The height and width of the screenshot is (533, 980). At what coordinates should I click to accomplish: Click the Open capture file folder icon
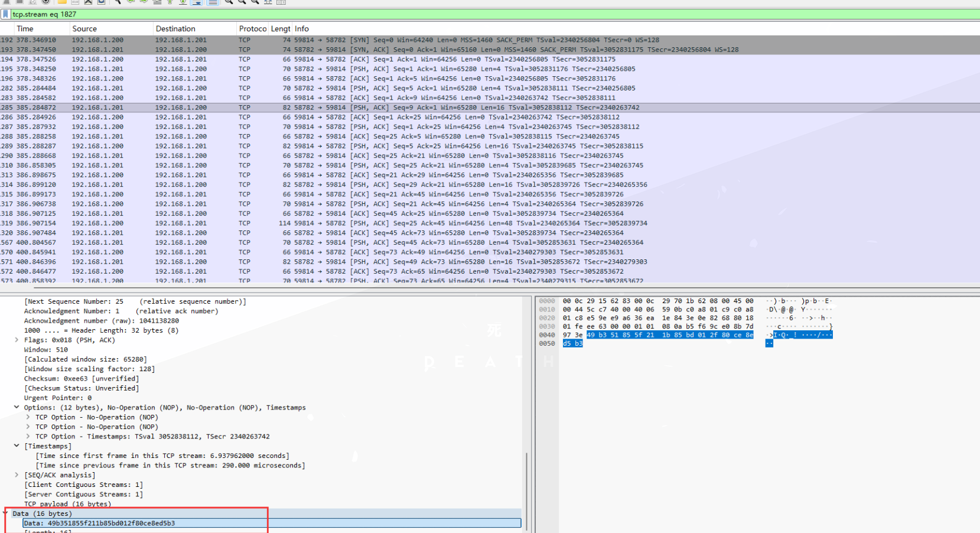click(x=62, y=2)
